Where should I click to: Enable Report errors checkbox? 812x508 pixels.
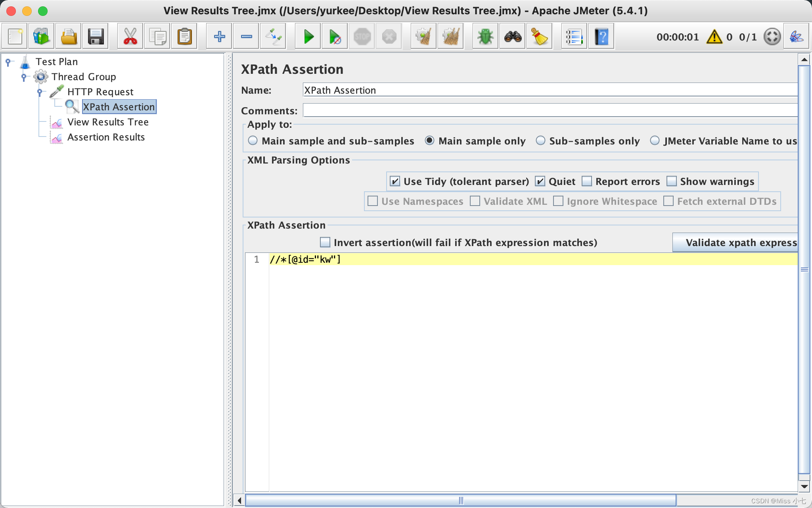pyautogui.click(x=587, y=181)
